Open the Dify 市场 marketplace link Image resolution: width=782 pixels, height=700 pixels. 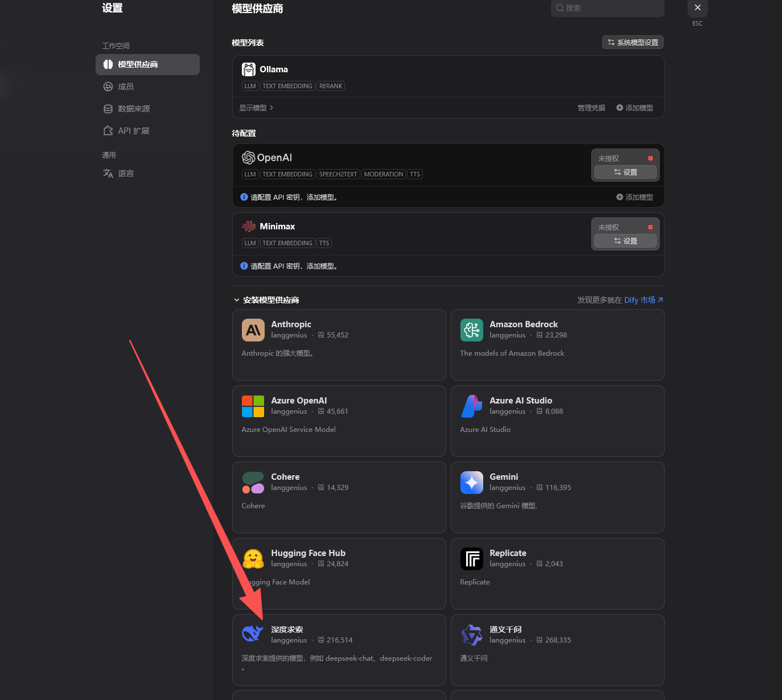[644, 300]
